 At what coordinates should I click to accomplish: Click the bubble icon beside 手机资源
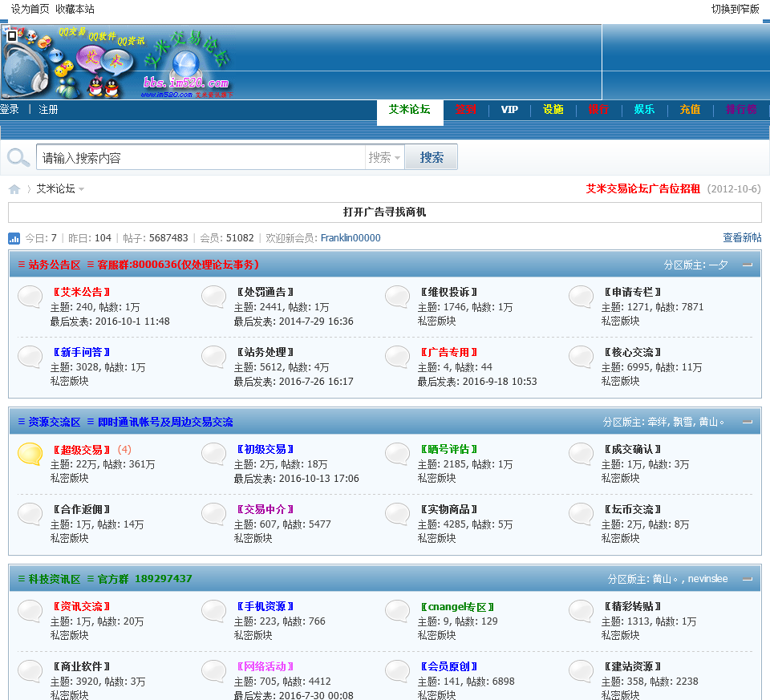pos(213,611)
